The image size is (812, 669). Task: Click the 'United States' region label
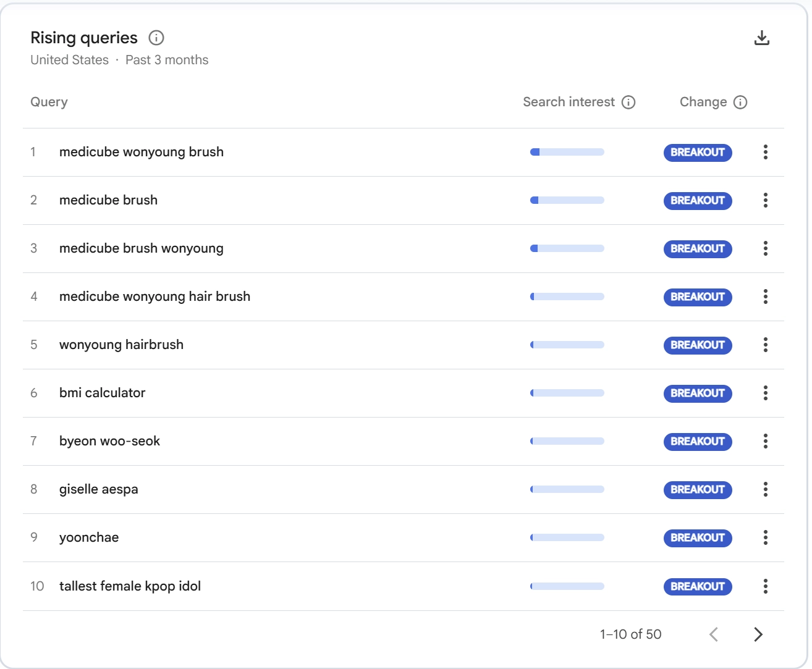tap(69, 60)
